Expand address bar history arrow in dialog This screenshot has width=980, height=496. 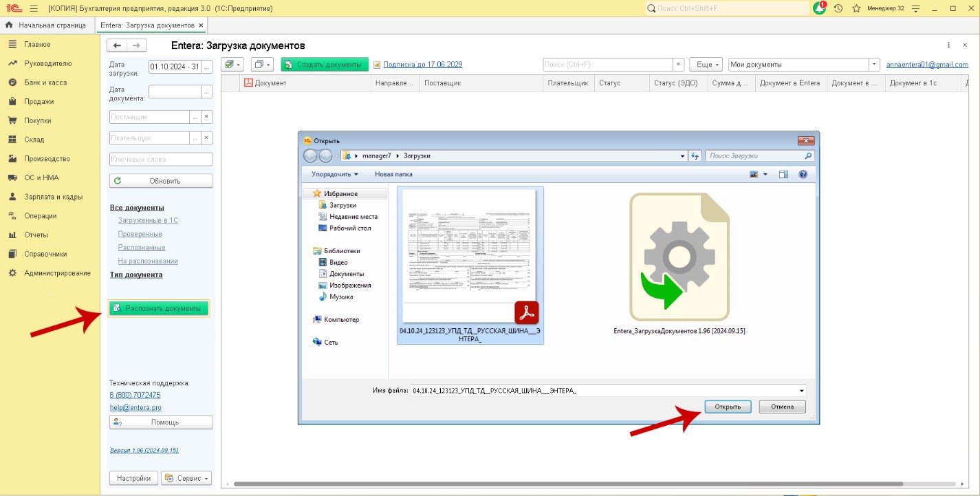[682, 156]
